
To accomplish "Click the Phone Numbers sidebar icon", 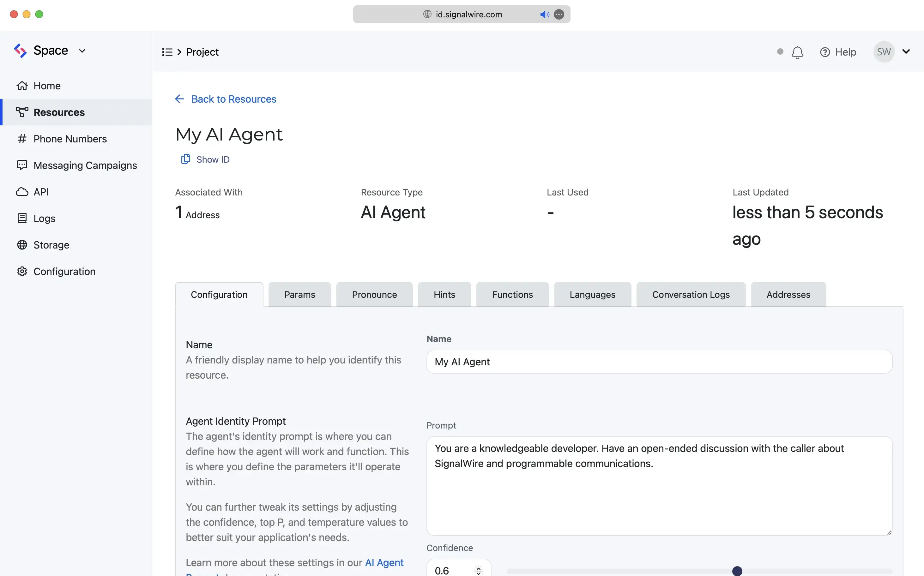I will [x=22, y=139].
